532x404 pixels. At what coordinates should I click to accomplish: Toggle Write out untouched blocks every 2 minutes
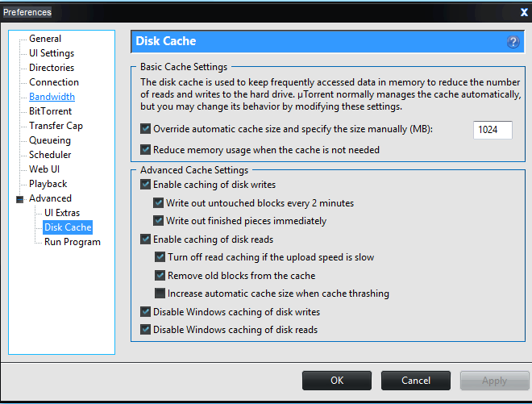tap(158, 203)
